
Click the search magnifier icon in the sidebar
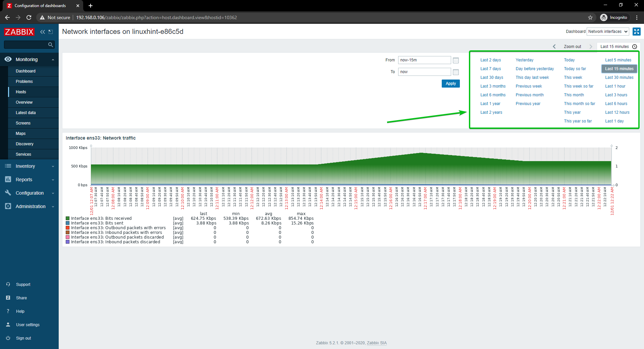(x=51, y=45)
